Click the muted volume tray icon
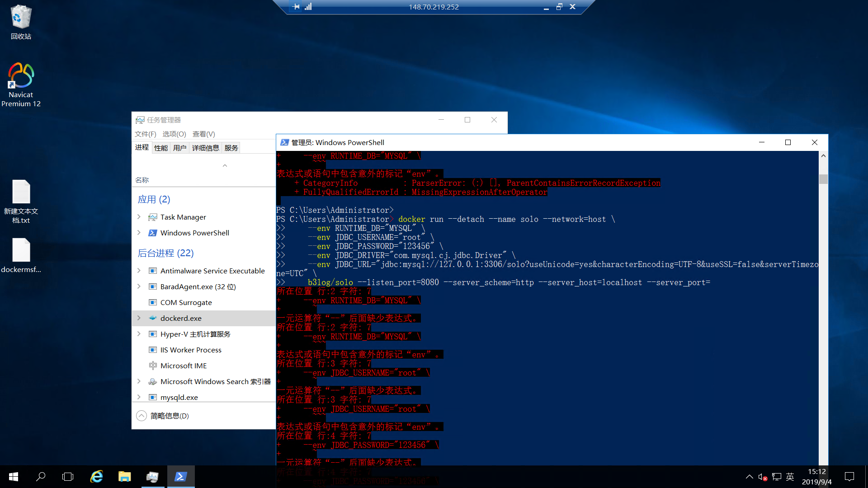The width and height of the screenshot is (868, 488). [762, 477]
